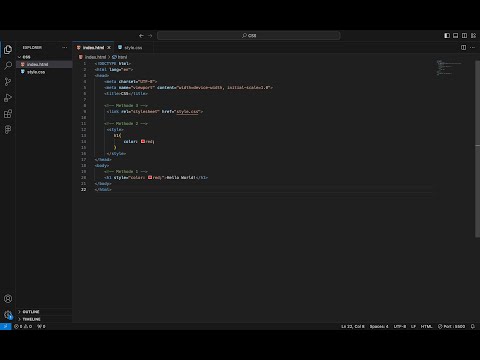This screenshot has height=360, width=480.
Task: Click the Methode 2 comment line
Action: pyautogui.click(x=126, y=123)
